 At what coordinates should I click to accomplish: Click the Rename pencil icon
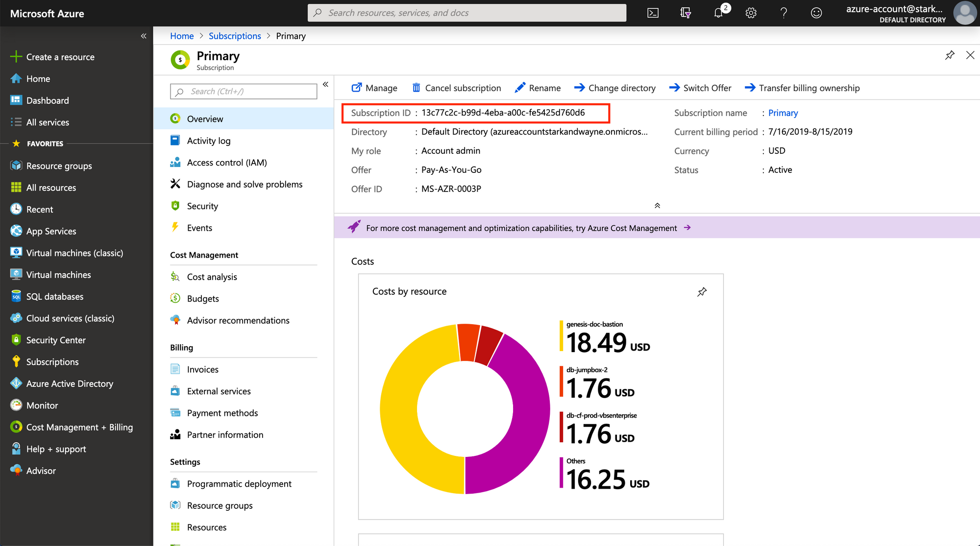[520, 88]
